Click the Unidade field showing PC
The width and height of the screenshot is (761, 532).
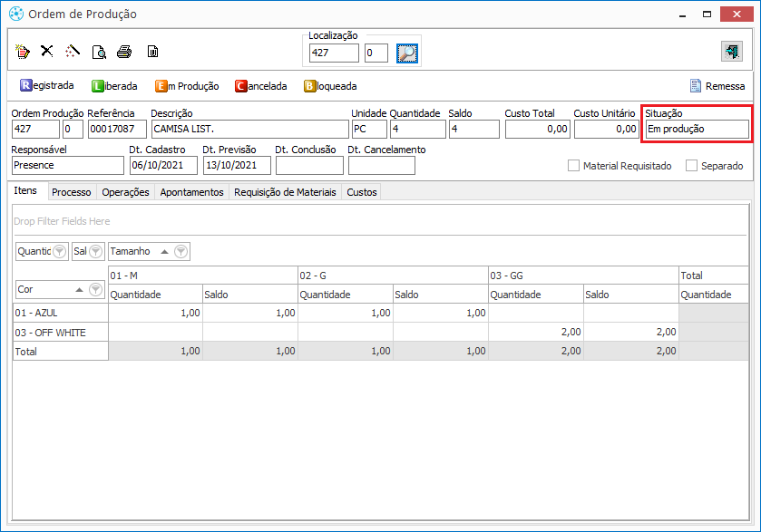[x=369, y=129]
